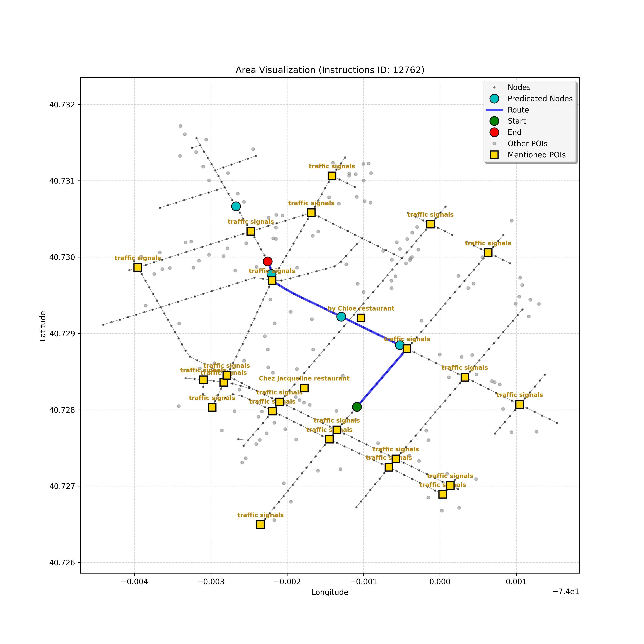Click the northernmost cyan predicated node
The height and width of the screenshot is (644, 644).
236,206
